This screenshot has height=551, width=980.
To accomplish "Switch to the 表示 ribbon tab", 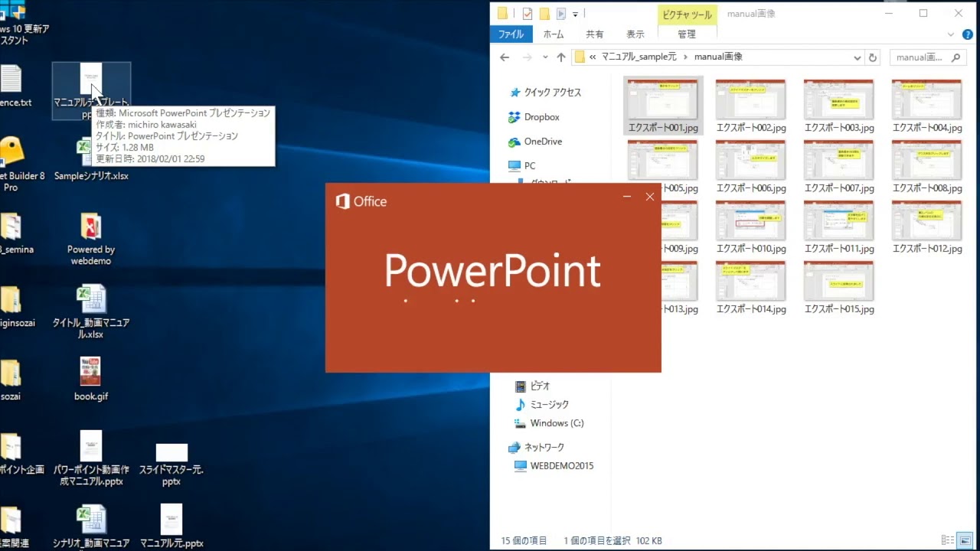I will [x=635, y=34].
